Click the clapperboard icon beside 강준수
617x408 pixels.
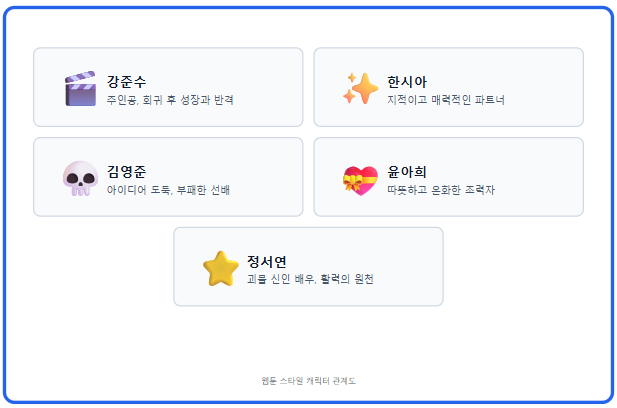pyautogui.click(x=80, y=89)
